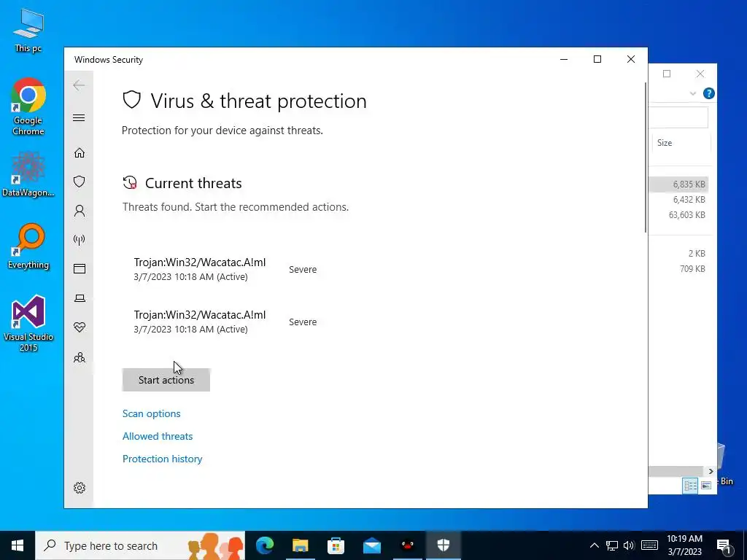This screenshot has width=747, height=560.
Task: Select the Google Chrome desktop shortcut
Action: click(x=28, y=107)
